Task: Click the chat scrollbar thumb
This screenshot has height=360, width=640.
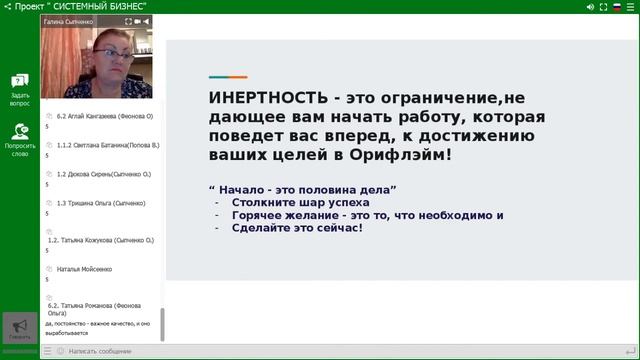Action: [162, 324]
